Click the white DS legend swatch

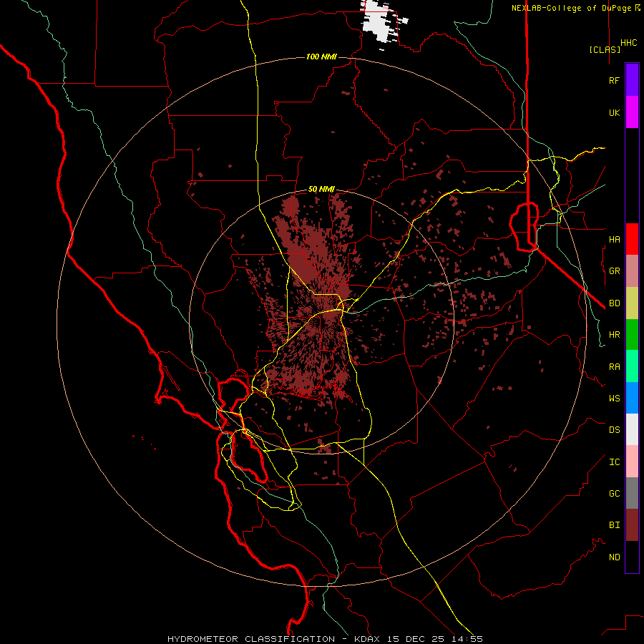click(x=632, y=429)
